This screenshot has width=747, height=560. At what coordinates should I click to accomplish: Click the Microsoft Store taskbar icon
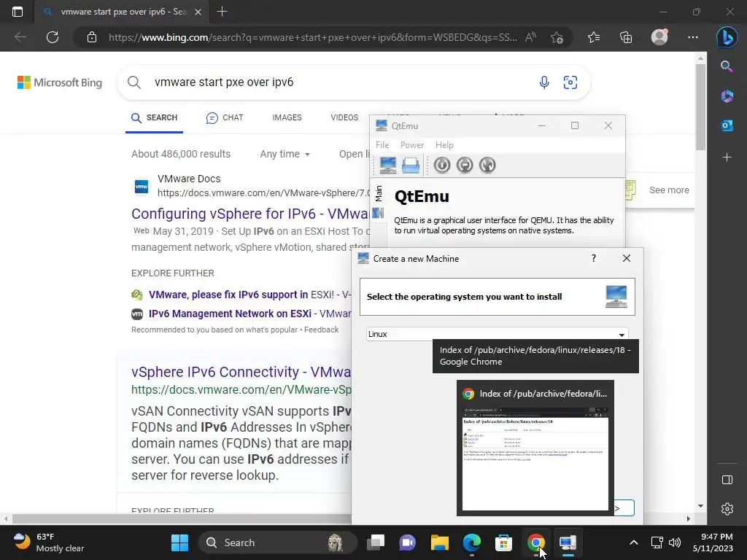(503, 542)
